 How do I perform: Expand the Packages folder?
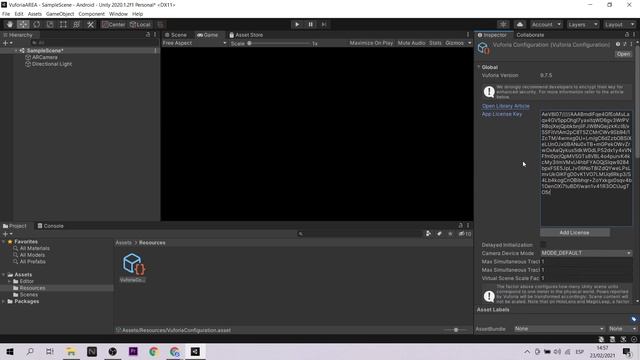coord(4,301)
